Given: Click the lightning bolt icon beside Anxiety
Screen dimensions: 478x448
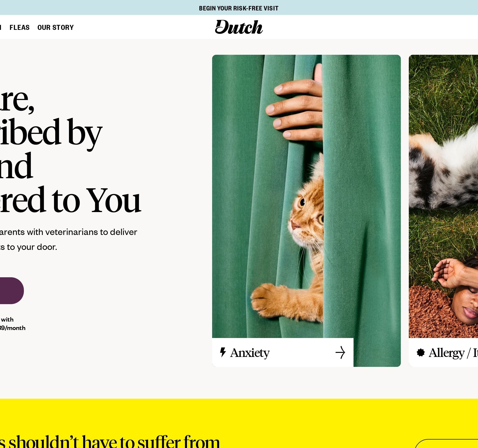Looking at the screenshot, I should tap(223, 352).
